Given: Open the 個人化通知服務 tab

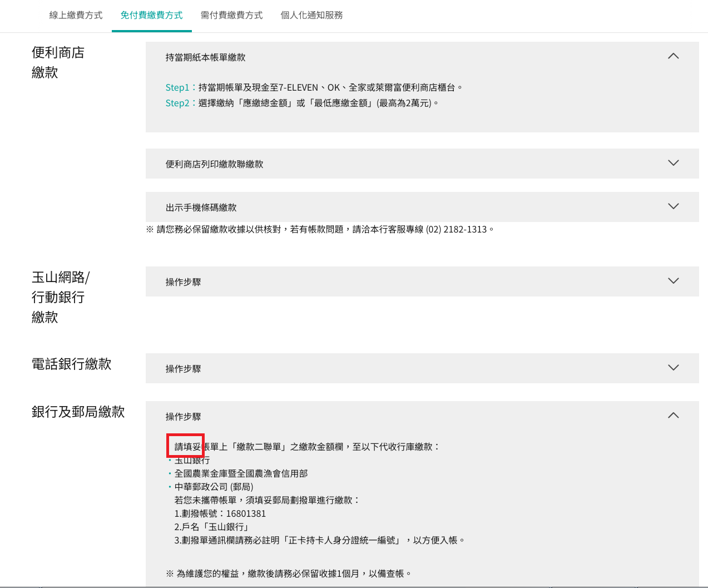Looking at the screenshot, I should [x=311, y=16].
